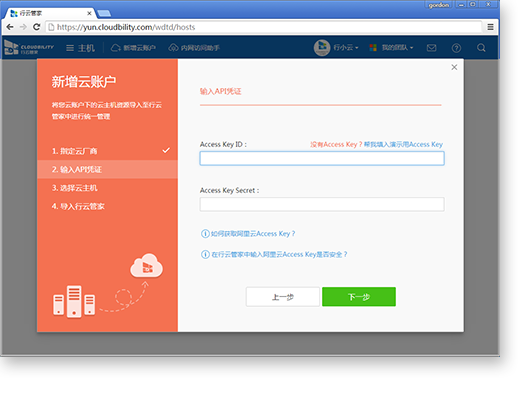Close the 新增云账户 dialog
The width and height of the screenshot is (520, 394).
tap(454, 67)
